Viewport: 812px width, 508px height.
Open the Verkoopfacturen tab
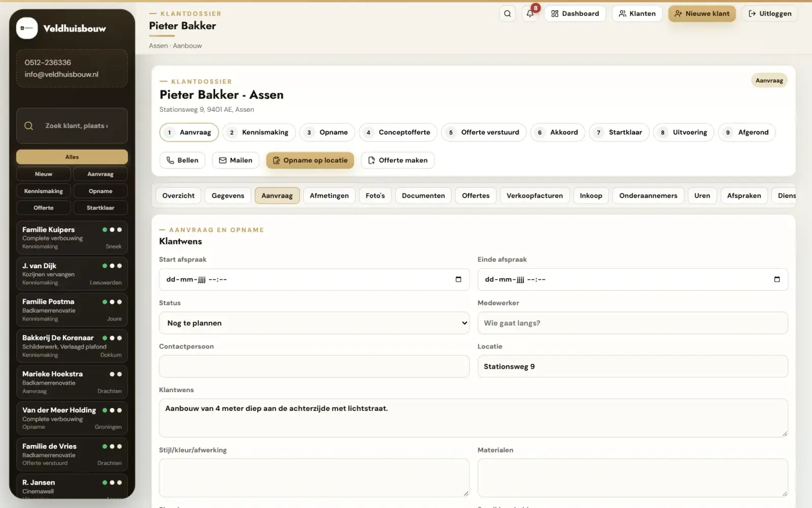(534, 196)
